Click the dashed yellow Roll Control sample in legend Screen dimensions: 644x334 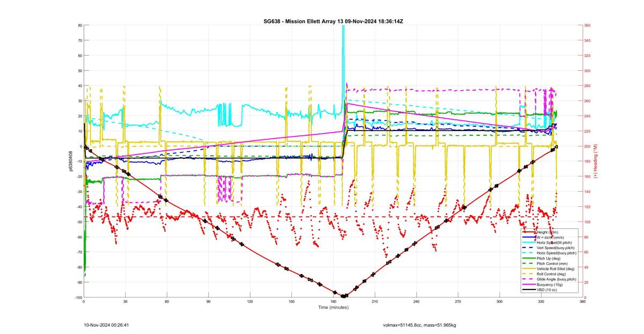[529, 274]
